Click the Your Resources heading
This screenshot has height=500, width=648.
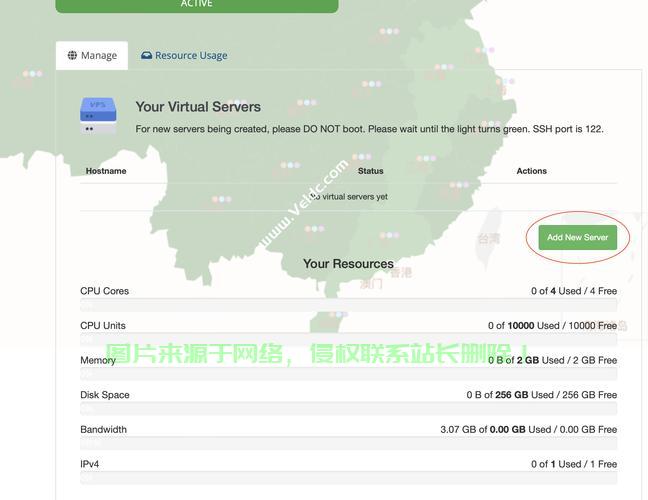point(348,264)
